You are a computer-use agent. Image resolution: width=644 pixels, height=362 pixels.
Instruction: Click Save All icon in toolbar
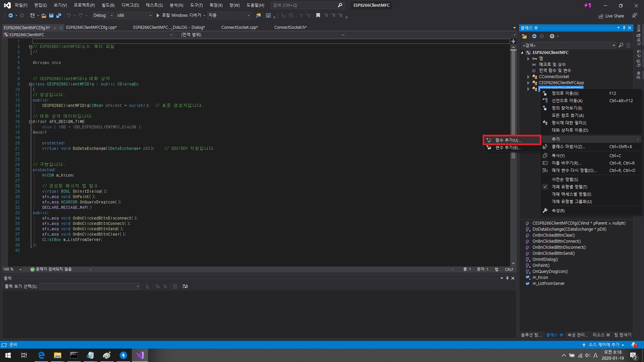[59, 15]
